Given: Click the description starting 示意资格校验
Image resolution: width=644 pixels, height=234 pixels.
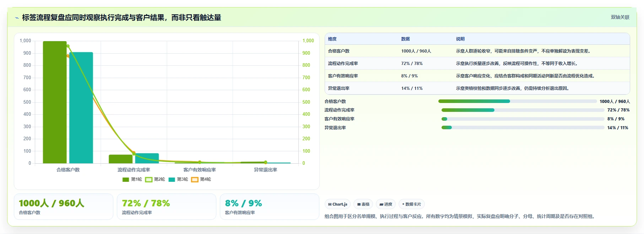Looking at the screenshot, I should pyautogui.click(x=513, y=88).
